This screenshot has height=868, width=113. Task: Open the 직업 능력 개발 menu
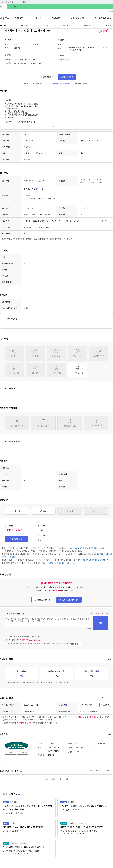point(77,18)
